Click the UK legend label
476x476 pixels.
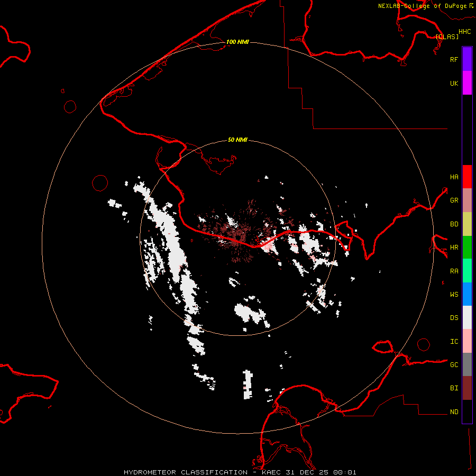coord(454,83)
